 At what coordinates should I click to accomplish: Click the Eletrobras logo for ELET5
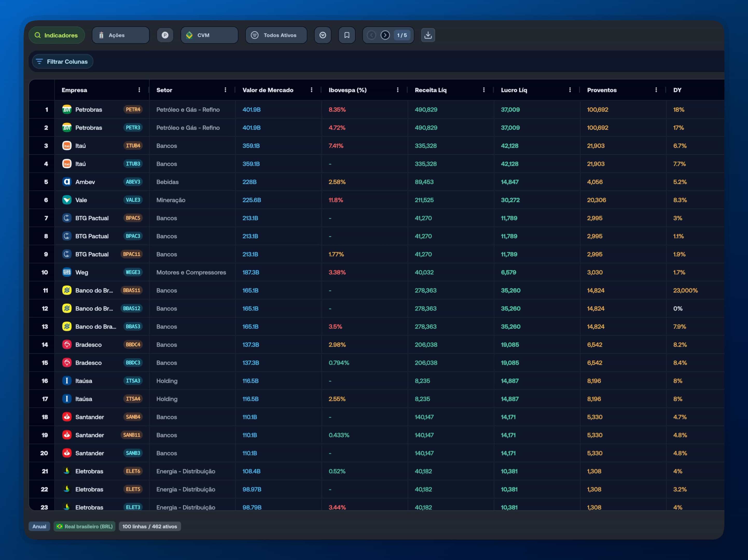[67, 489]
